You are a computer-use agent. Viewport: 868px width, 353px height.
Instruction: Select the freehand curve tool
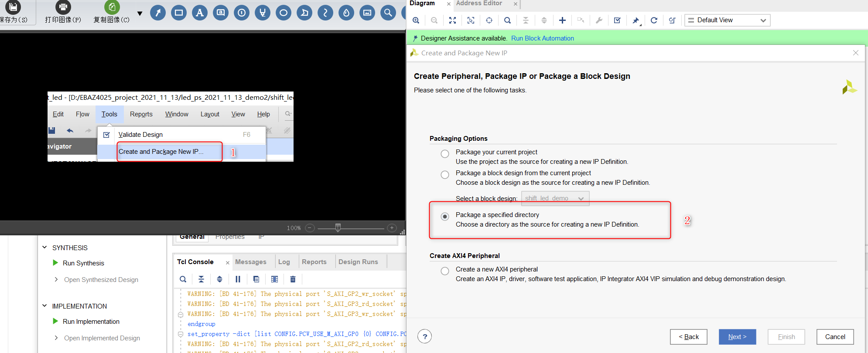(x=325, y=12)
